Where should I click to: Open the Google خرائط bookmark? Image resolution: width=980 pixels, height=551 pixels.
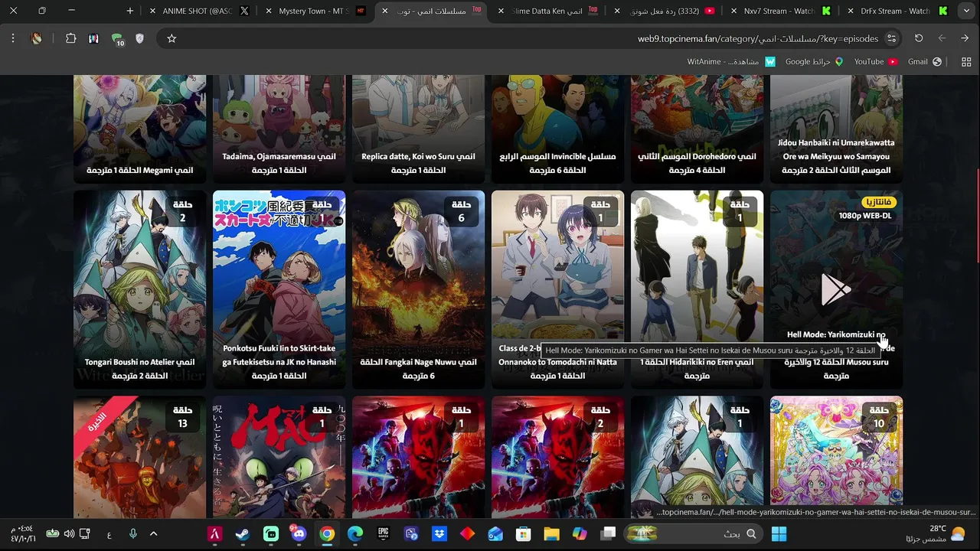coord(814,62)
